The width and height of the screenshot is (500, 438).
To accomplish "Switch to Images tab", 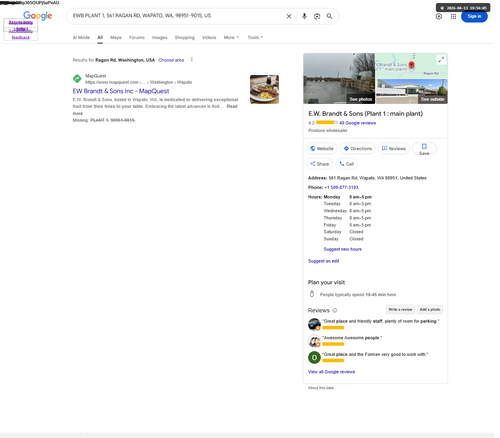I will (160, 38).
